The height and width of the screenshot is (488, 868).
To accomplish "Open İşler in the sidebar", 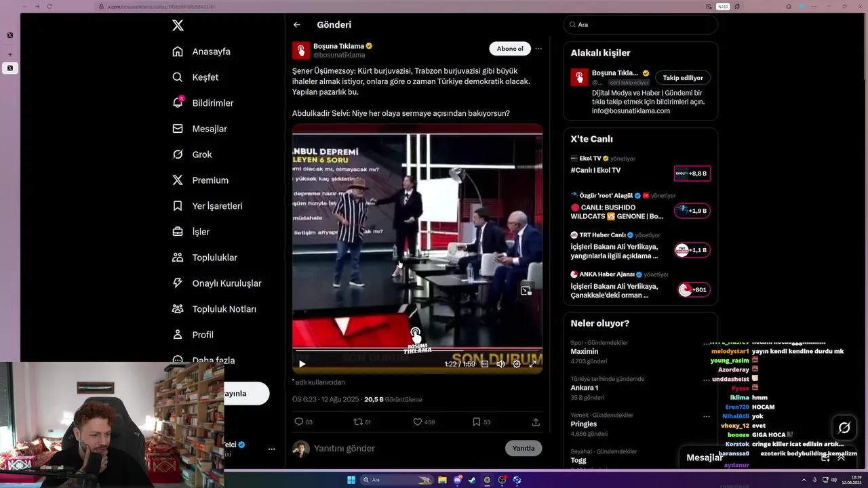I will [x=191, y=232].
